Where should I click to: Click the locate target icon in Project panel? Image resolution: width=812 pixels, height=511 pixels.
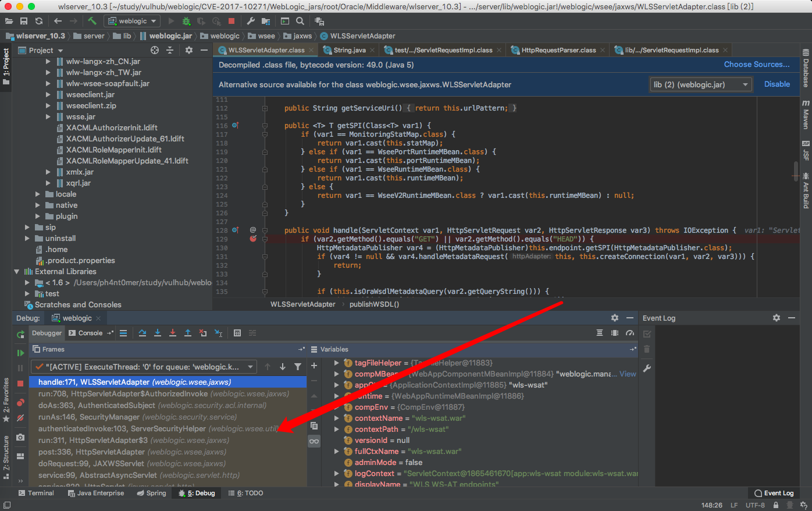155,51
